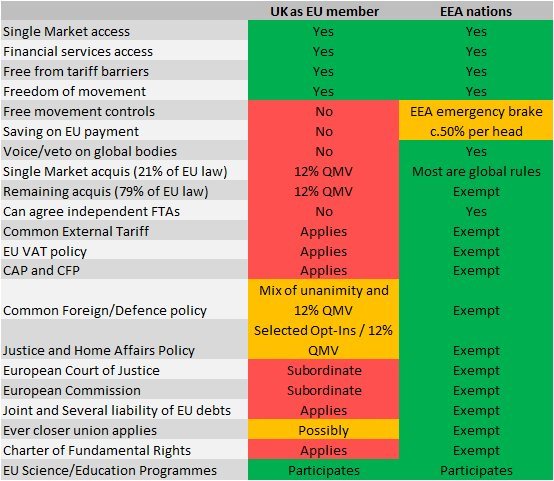Image resolution: width=554 pixels, height=481 pixels.
Task: Click the 'c.50% per head' cell
Action: pyautogui.click(x=476, y=131)
